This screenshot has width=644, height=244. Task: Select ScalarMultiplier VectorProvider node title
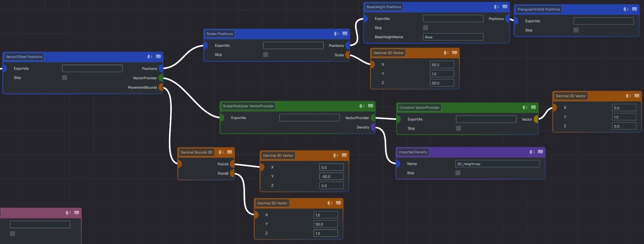[x=248, y=106]
